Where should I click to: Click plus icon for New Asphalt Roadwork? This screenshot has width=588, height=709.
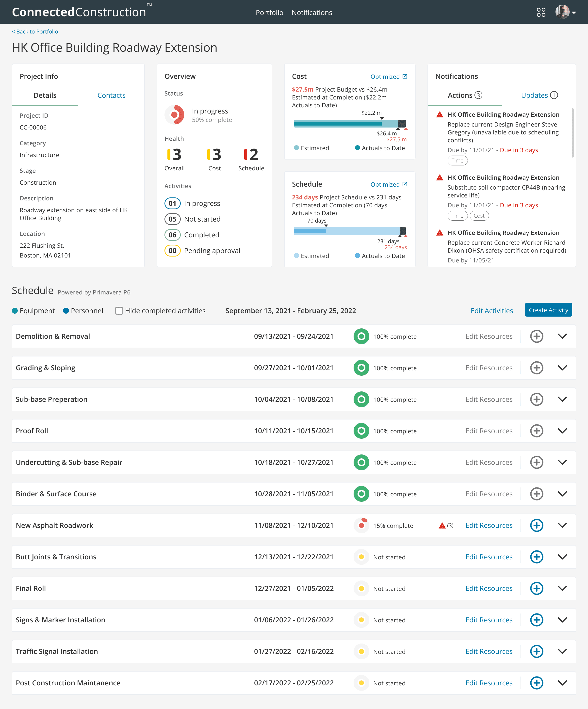click(x=536, y=525)
